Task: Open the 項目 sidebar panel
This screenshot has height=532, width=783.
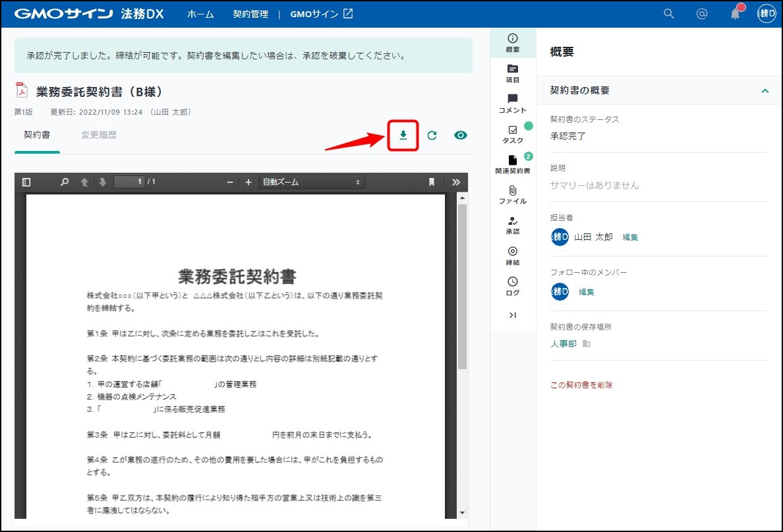Action: (513, 73)
